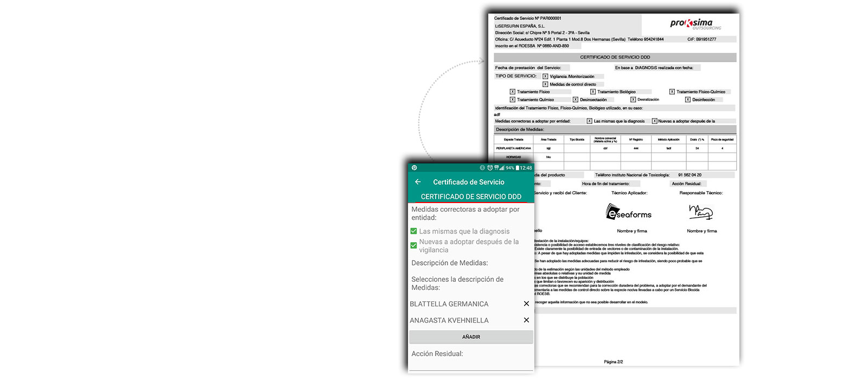Image resolution: width=868 pixels, height=380 pixels.
Task: Tap the AÑADIR button
Action: pyautogui.click(x=471, y=337)
